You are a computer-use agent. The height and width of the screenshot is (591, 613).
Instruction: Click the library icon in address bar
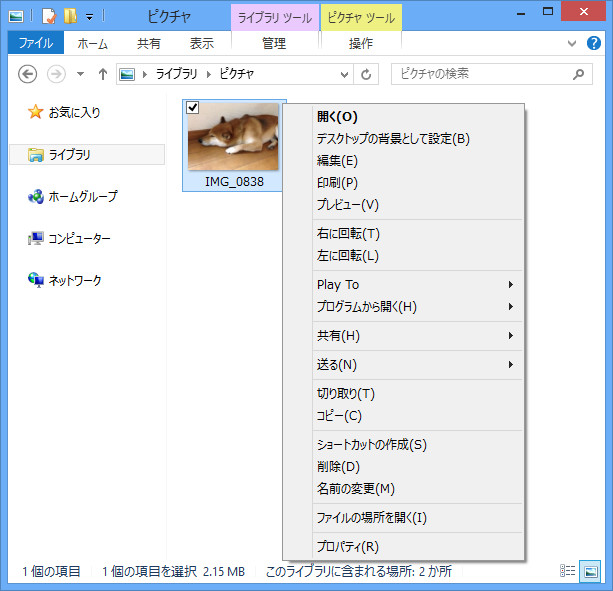127,74
